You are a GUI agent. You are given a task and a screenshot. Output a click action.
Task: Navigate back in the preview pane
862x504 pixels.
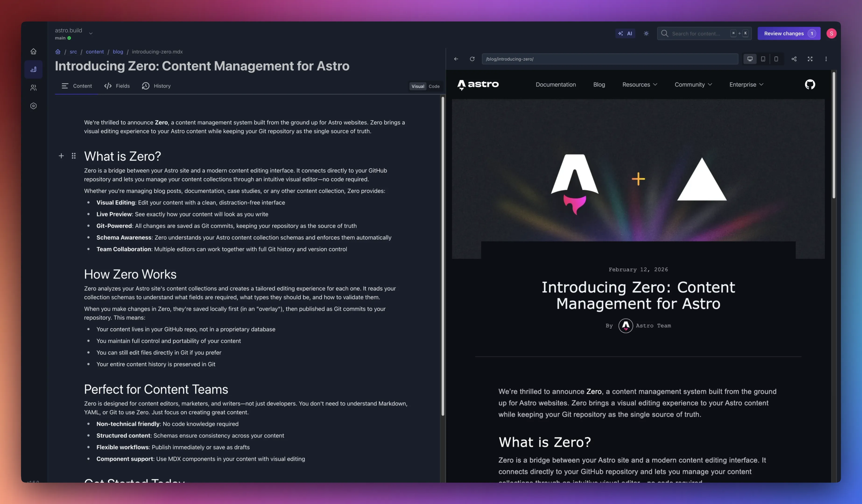tap(456, 59)
